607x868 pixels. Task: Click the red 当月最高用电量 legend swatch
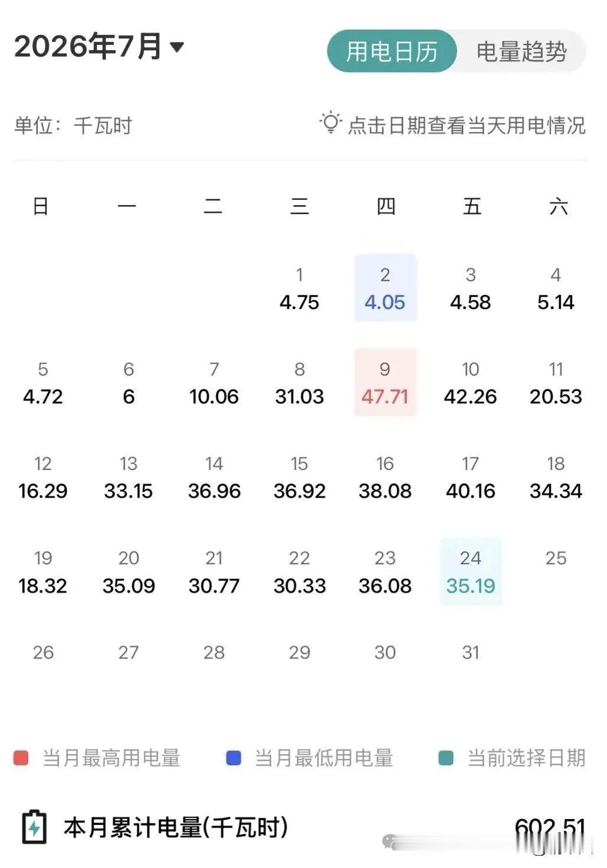[21, 758]
